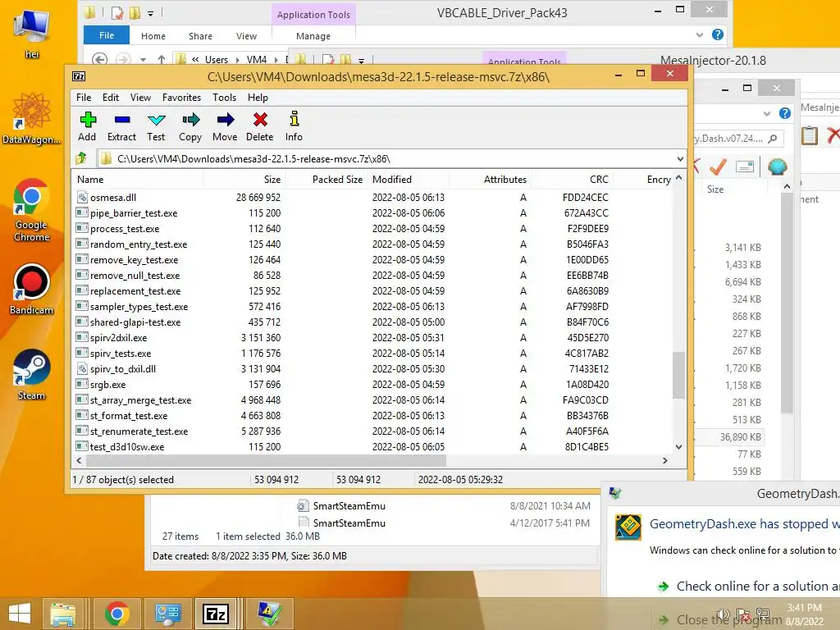This screenshot has height=630, width=840.
Task: Launch Google Chrome from desktop
Action: [x=31, y=210]
